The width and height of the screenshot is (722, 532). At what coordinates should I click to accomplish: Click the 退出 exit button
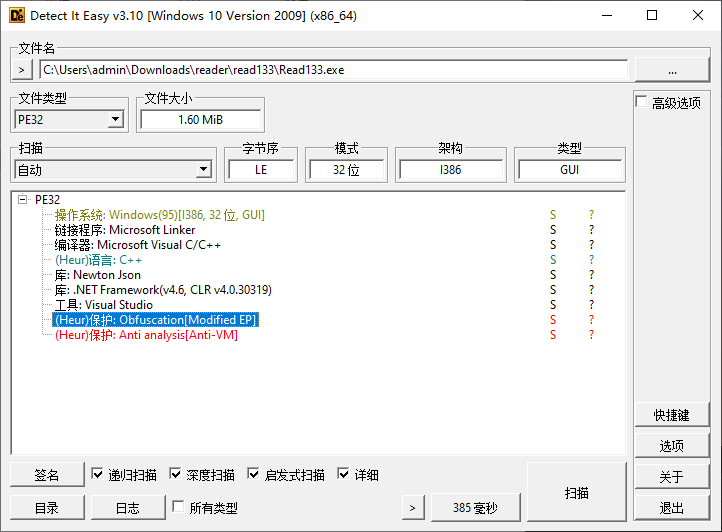click(x=672, y=508)
